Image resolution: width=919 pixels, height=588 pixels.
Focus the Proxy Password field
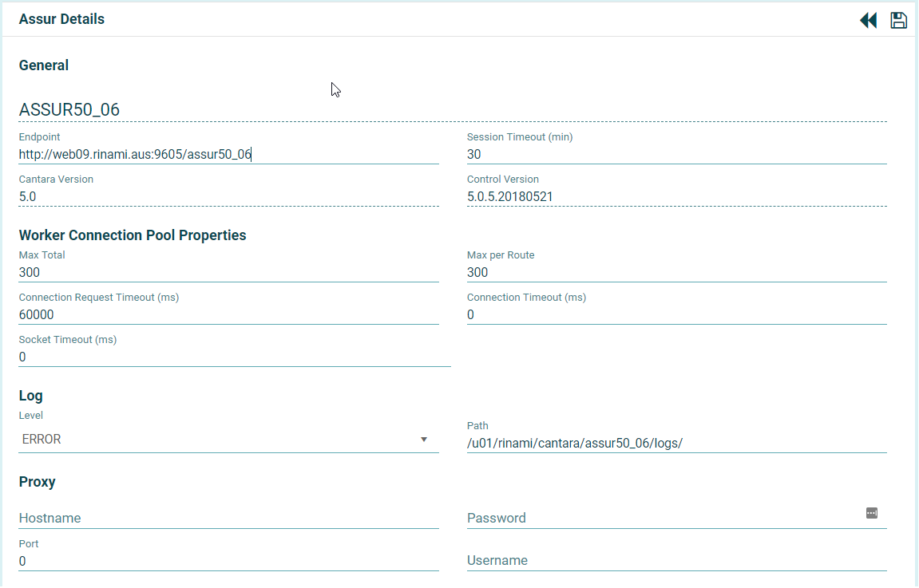(x=663, y=519)
